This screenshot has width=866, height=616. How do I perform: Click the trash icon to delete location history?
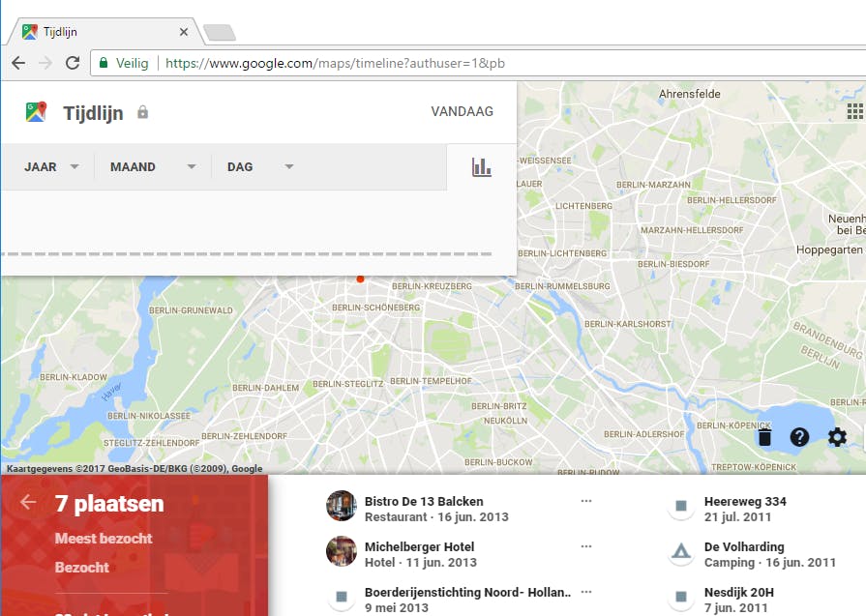click(764, 437)
